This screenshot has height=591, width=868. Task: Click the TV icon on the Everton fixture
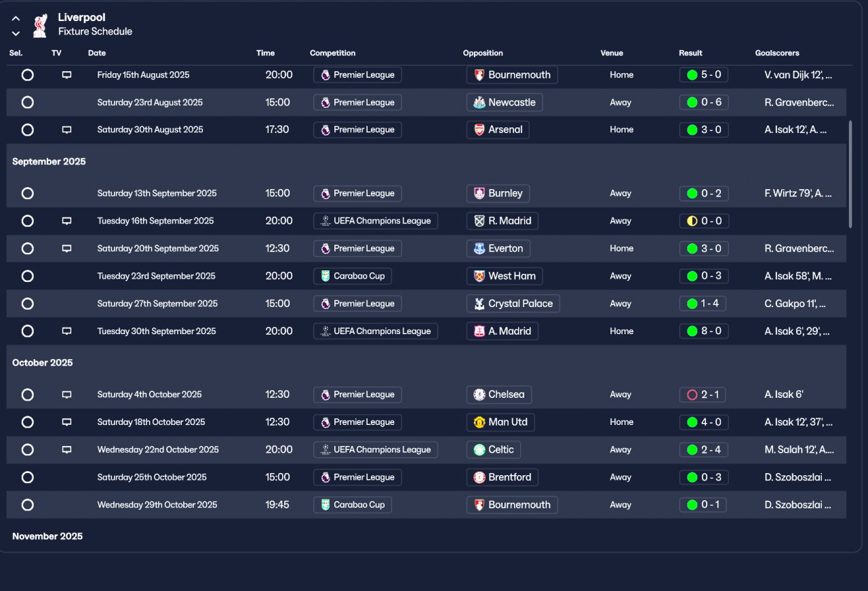pos(66,249)
